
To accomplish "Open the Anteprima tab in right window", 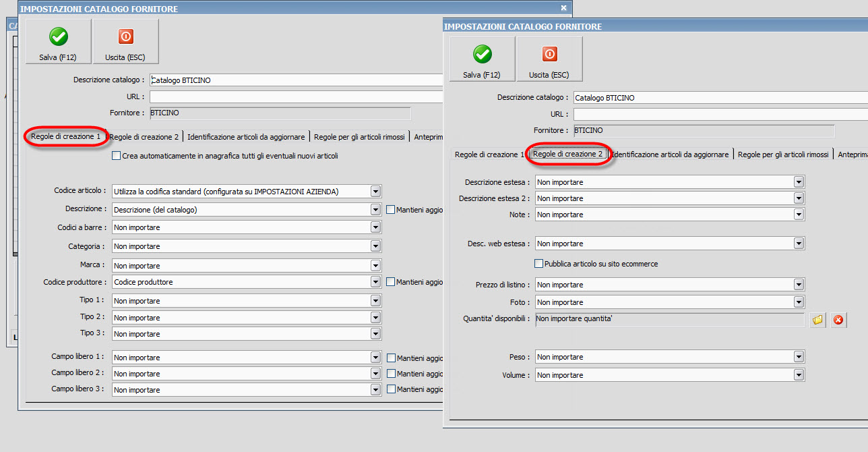I will pyautogui.click(x=851, y=154).
